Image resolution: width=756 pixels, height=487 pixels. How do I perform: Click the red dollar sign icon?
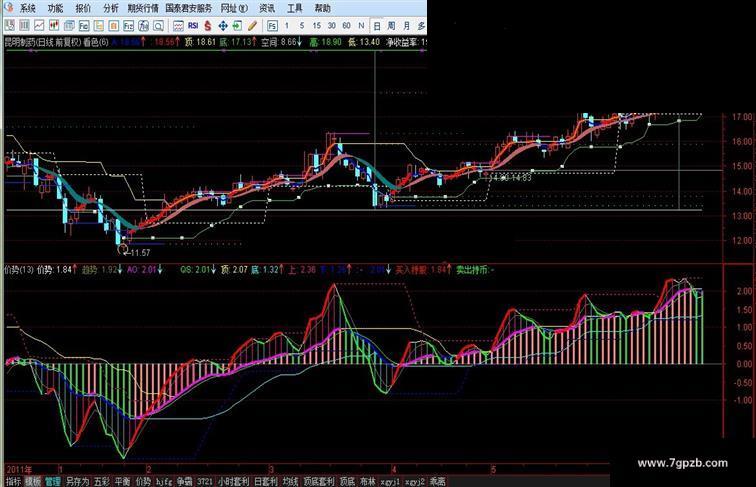click(x=208, y=26)
